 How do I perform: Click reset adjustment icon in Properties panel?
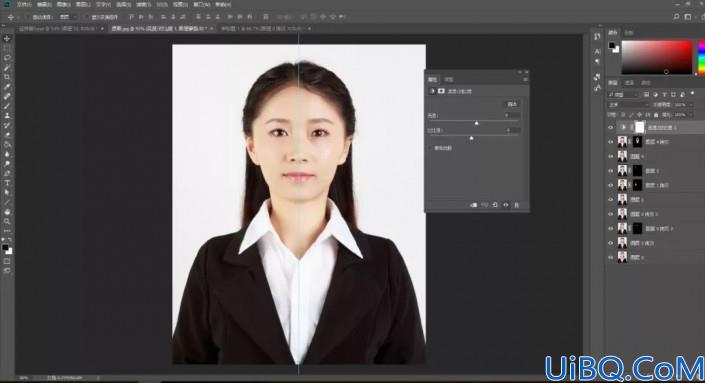pos(495,205)
